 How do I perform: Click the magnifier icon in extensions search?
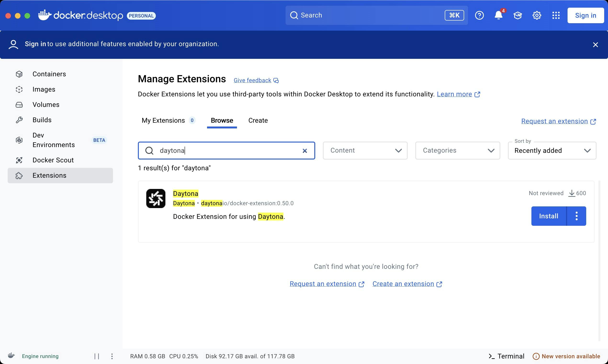point(149,150)
